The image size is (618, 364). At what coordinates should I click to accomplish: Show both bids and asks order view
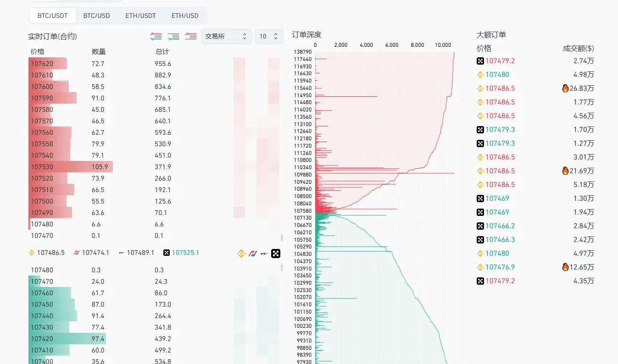[x=156, y=36]
